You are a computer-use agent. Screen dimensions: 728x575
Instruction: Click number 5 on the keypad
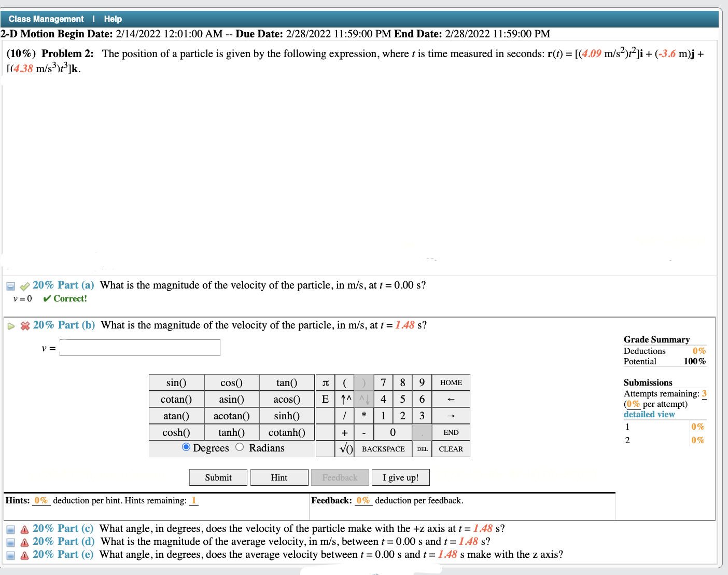[x=402, y=399]
